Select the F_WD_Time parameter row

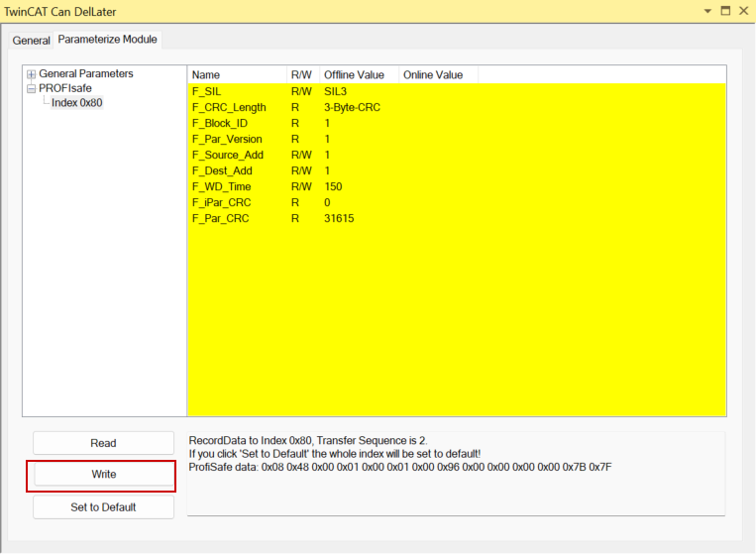point(457,187)
